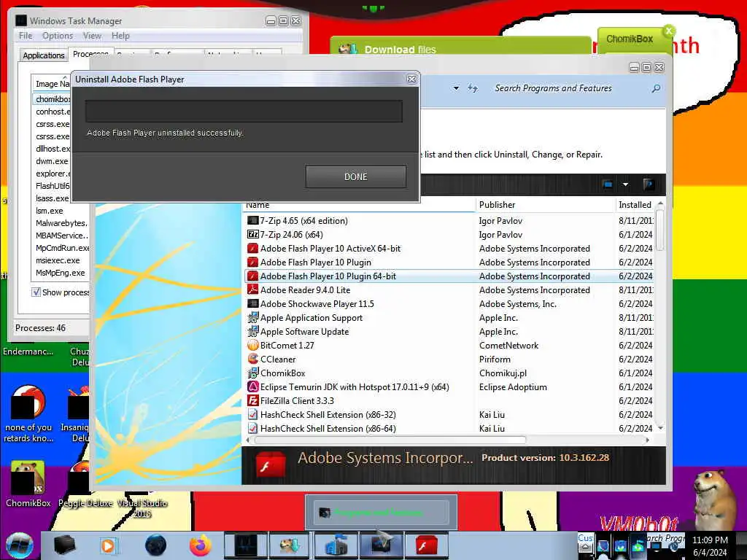The height and width of the screenshot is (560, 747).
Task: Open the Help menu in Task Manager
Action: pyautogui.click(x=120, y=36)
